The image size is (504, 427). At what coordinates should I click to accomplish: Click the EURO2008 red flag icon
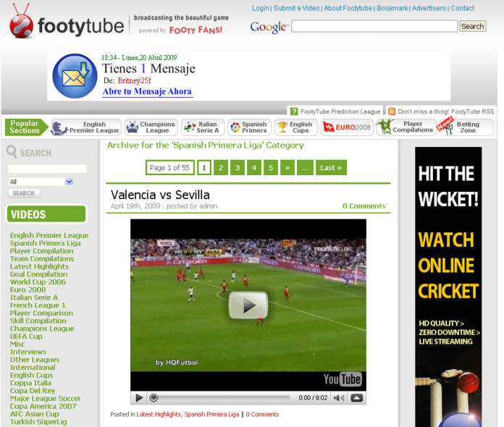coord(329,127)
